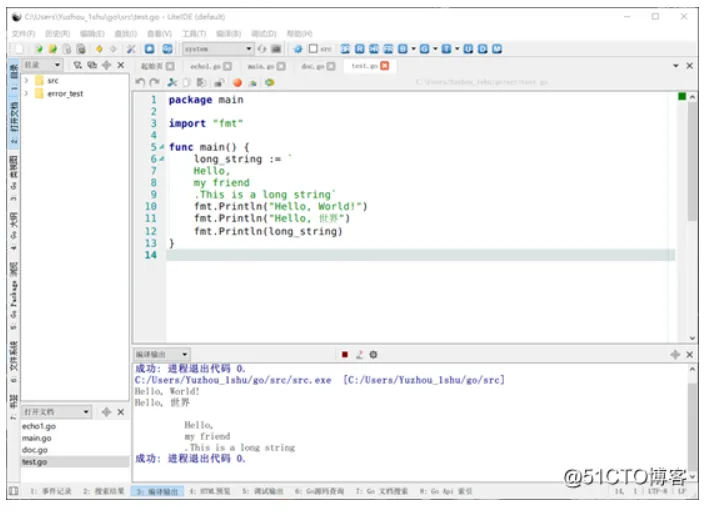706x522 pixels.
Task: Click the Redo arrow in the editor toolbar
Action: click(154, 82)
